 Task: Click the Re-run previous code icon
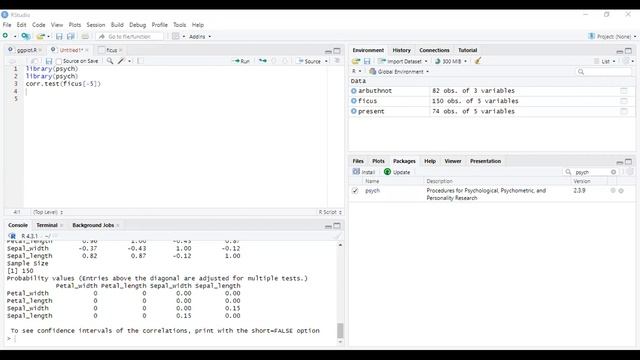(263, 61)
